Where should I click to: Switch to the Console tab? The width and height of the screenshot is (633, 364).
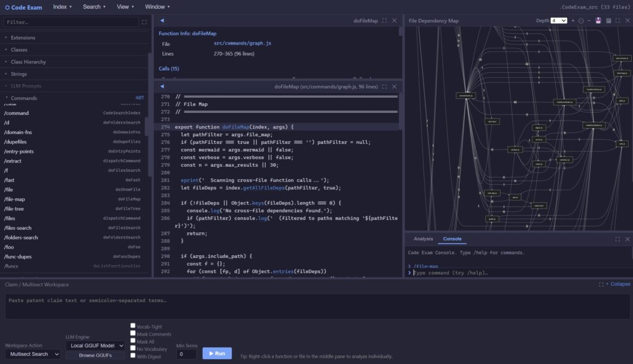452,239
